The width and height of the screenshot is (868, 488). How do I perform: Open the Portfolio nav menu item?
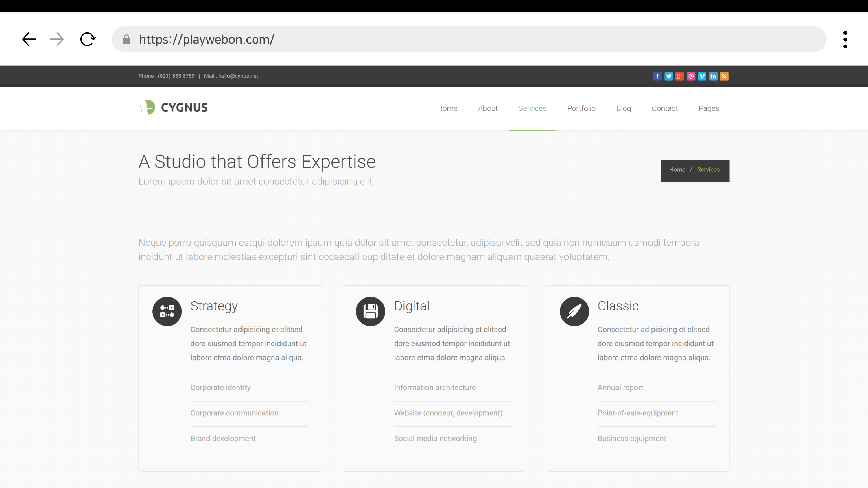point(581,108)
